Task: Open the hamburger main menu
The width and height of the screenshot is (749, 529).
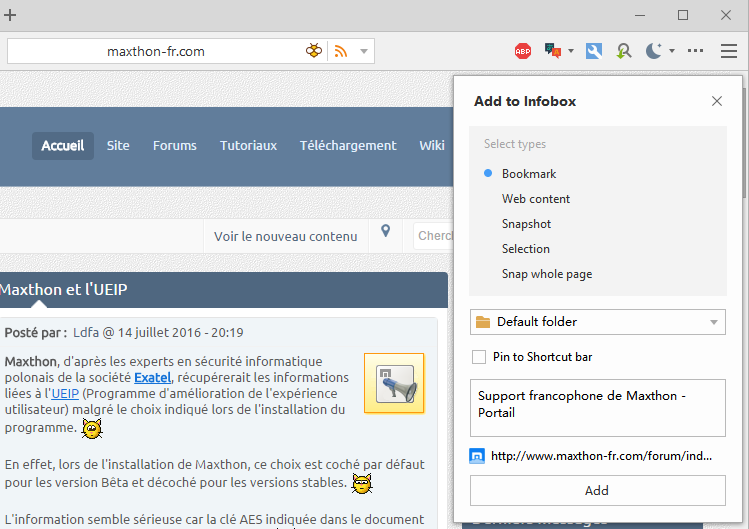Action: click(x=729, y=51)
